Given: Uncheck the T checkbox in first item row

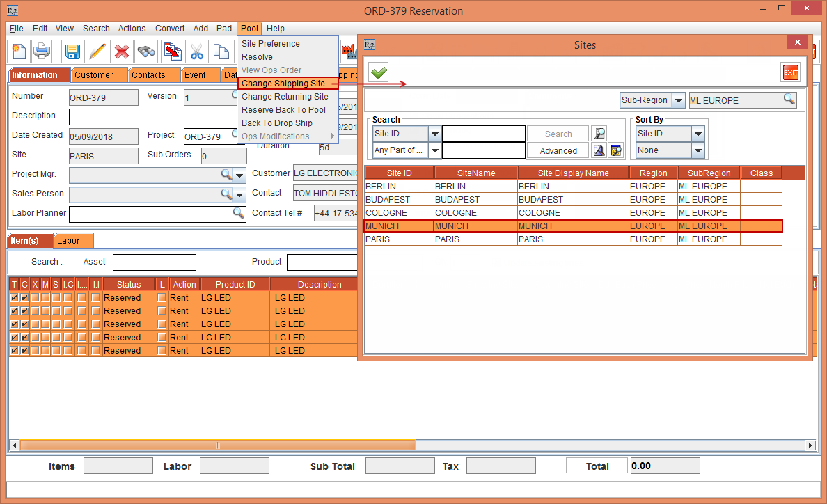Looking at the screenshot, I should [14, 298].
